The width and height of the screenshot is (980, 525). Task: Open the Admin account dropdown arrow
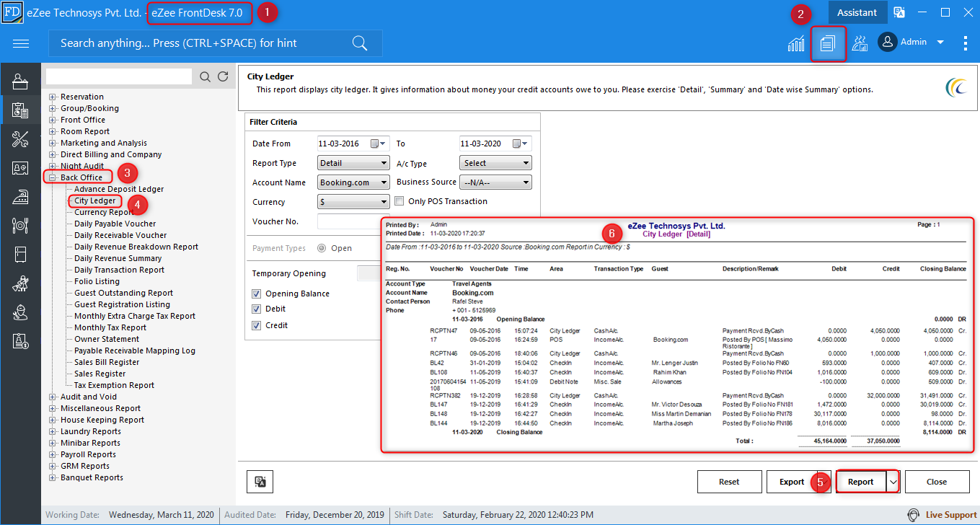click(x=940, y=43)
